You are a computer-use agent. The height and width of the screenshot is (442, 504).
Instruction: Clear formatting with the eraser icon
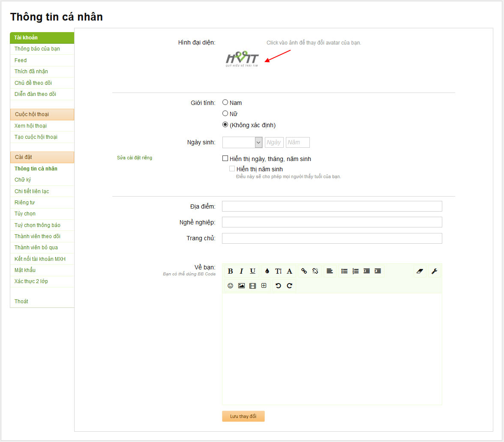[420, 271]
